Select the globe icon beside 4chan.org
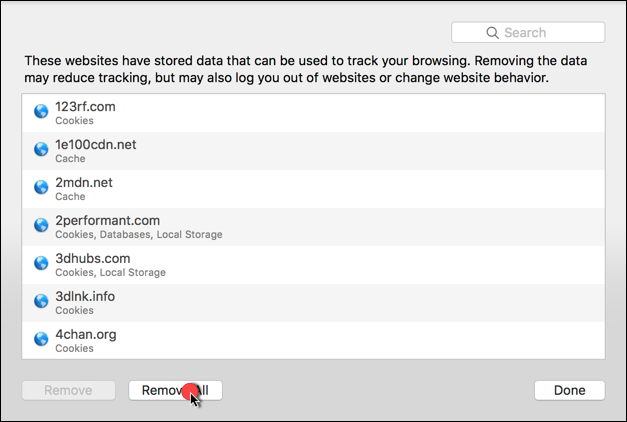 tap(41, 339)
